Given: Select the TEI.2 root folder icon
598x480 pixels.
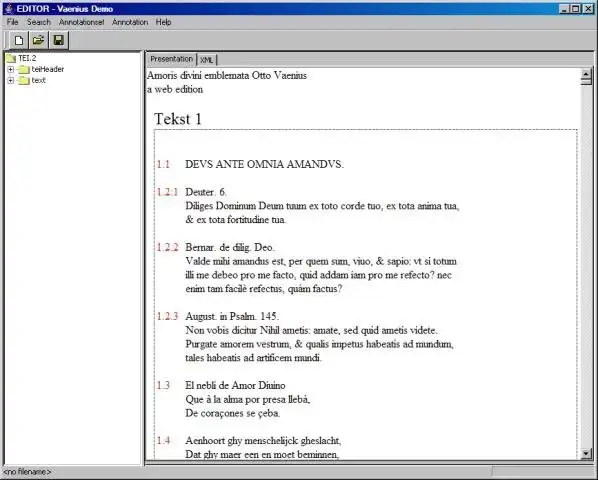Looking at the screenshot, I should click(x=11, y=58).
